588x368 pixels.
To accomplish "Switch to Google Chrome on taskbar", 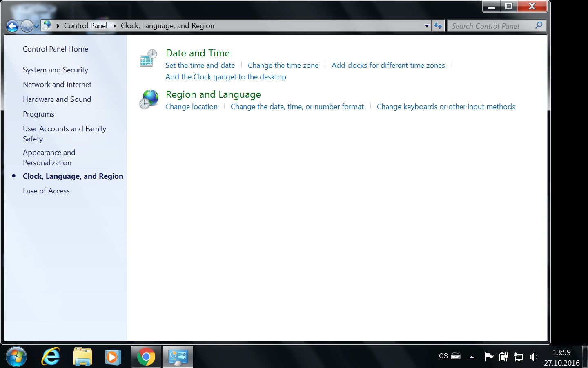I will (146, 357).
